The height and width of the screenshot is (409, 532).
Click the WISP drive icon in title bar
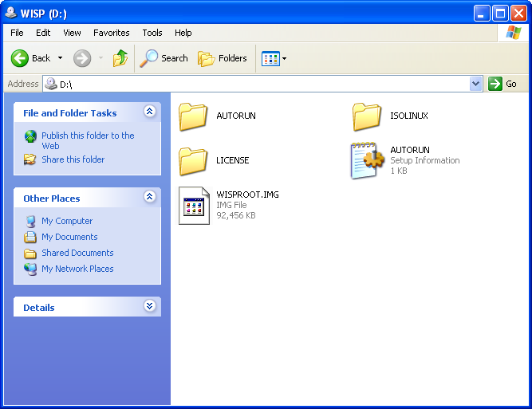11,13
